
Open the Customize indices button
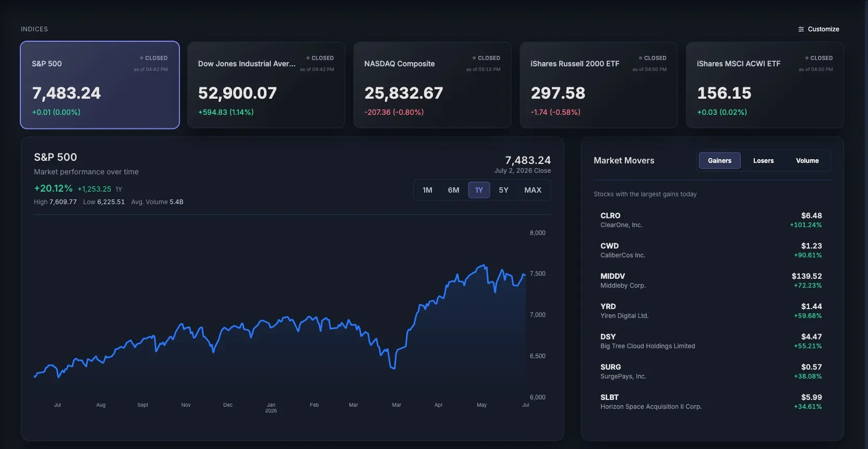818,29
